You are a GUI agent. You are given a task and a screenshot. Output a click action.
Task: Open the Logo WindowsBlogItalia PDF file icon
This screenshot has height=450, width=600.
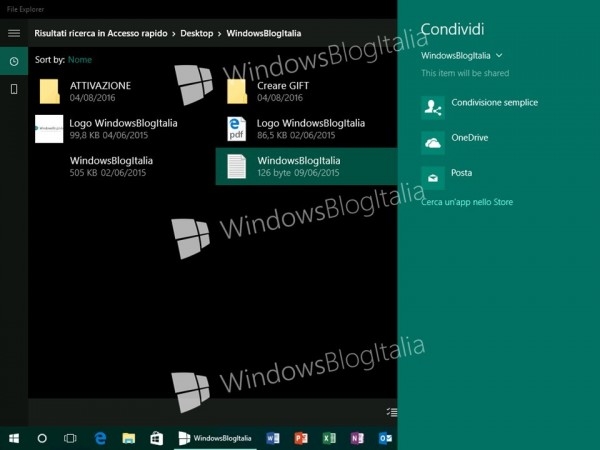[x=236, y=129]
